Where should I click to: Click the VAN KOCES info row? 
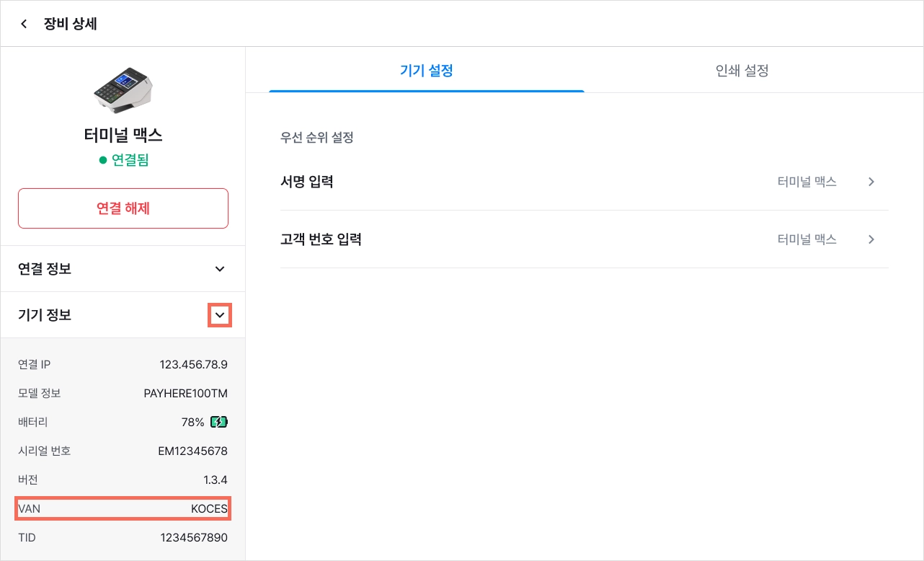pyautogui.click(x=123, y=508)
